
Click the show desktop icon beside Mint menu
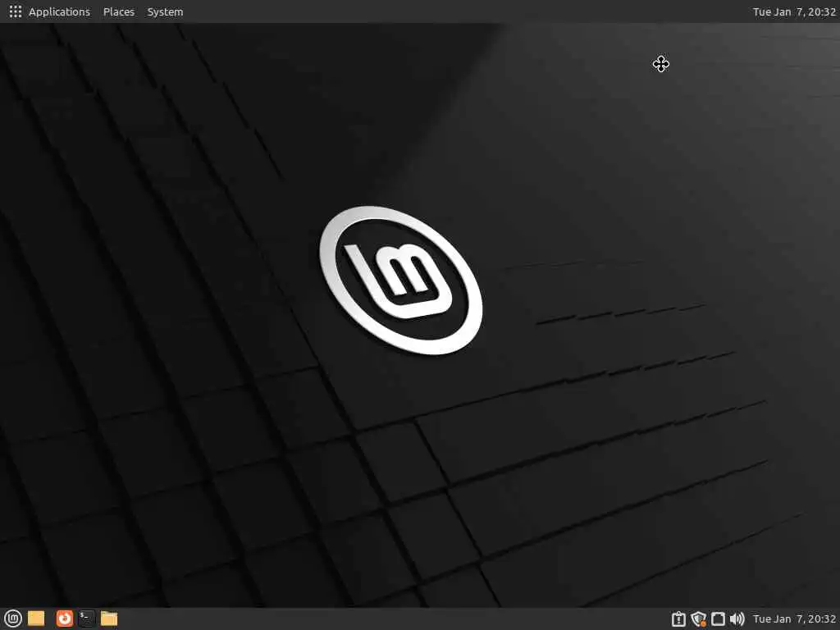tap(36, 619)
